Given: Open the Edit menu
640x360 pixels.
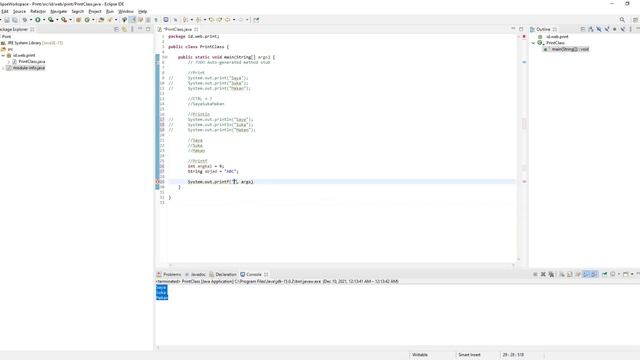Looking at the screenshot, I should point(5,11).
